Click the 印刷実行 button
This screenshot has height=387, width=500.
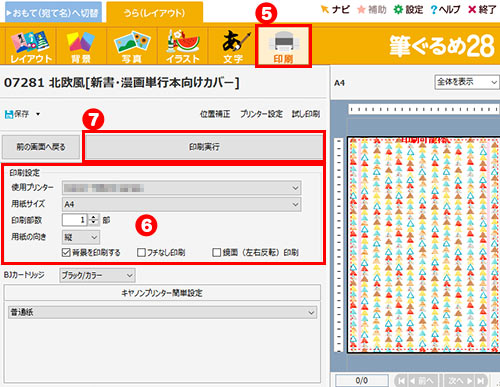(x=204, y=147)
